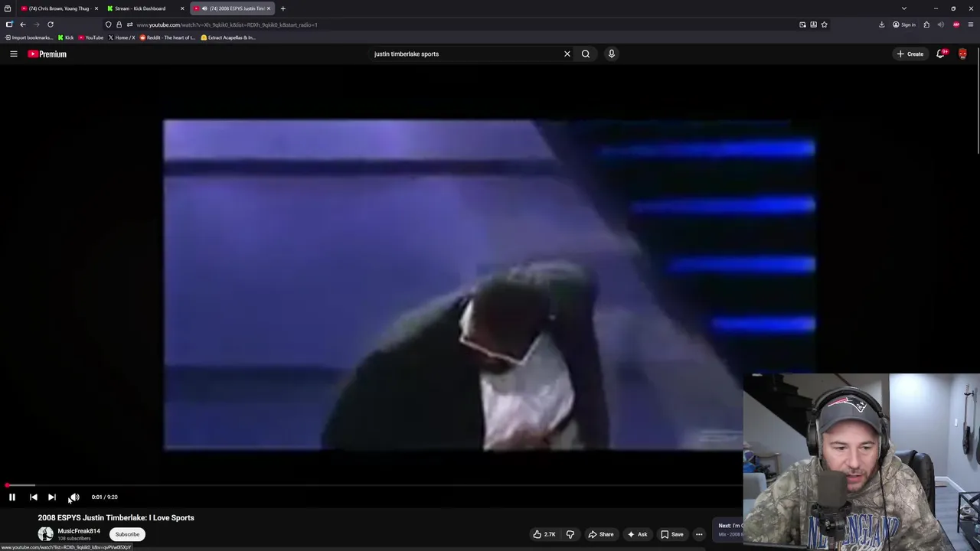Subscribe to MusicFreak814
Viewport: 980px width, 551px height.
click(127, 534)
